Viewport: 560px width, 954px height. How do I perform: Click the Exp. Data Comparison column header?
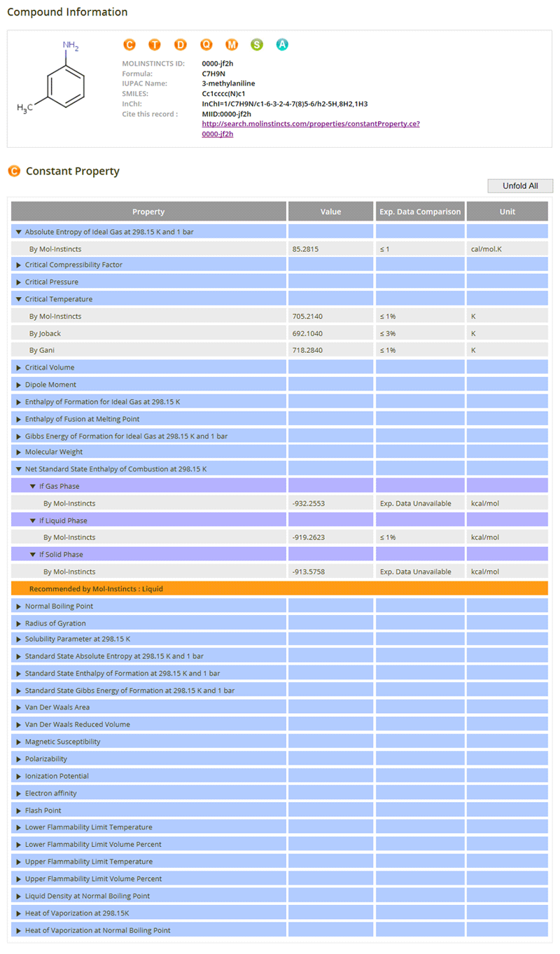point(420,212)
